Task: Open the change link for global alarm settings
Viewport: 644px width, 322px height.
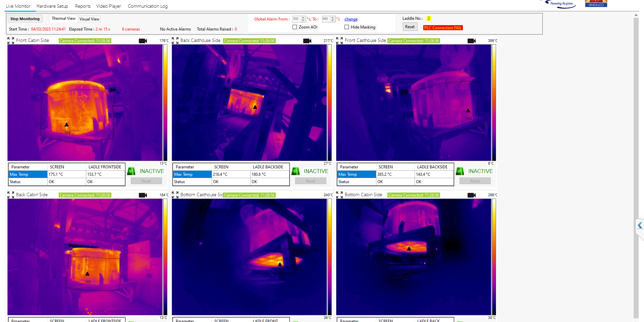Action: coord(351,19)
